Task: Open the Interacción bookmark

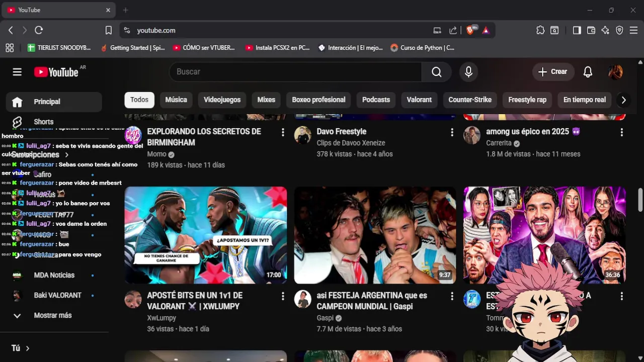Action: (x=350, y=48)
